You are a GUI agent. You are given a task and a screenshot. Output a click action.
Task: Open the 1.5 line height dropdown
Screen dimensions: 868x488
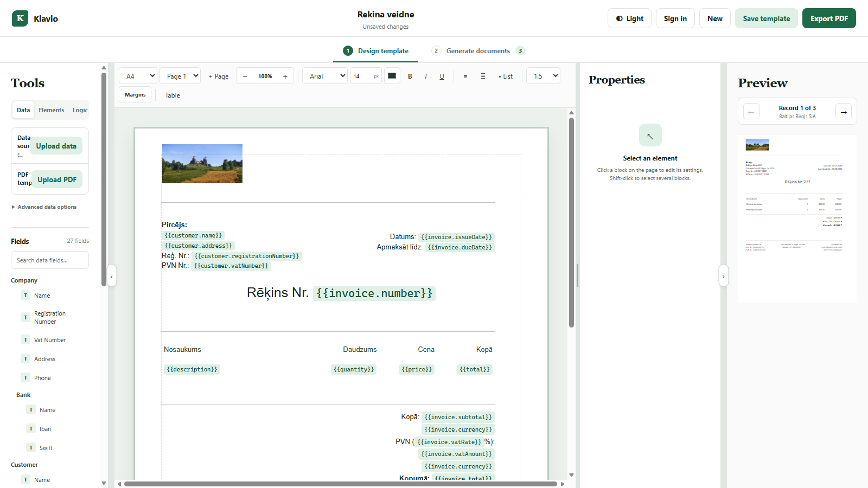point(543,76)
